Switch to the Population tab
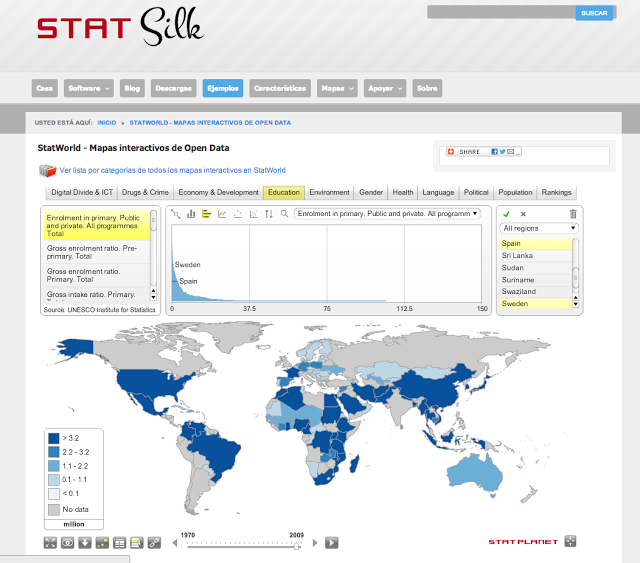640x563 pixels. [515, 192]
